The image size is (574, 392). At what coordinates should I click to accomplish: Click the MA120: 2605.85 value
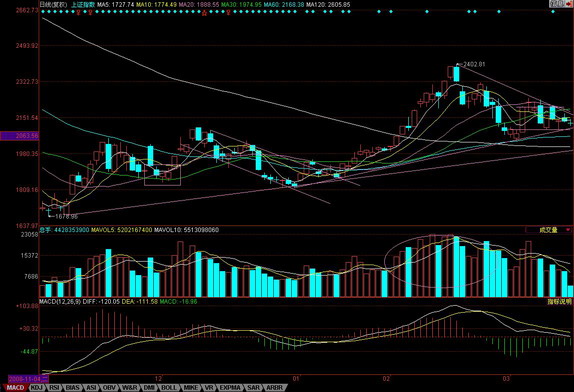[x=328, y=5]
